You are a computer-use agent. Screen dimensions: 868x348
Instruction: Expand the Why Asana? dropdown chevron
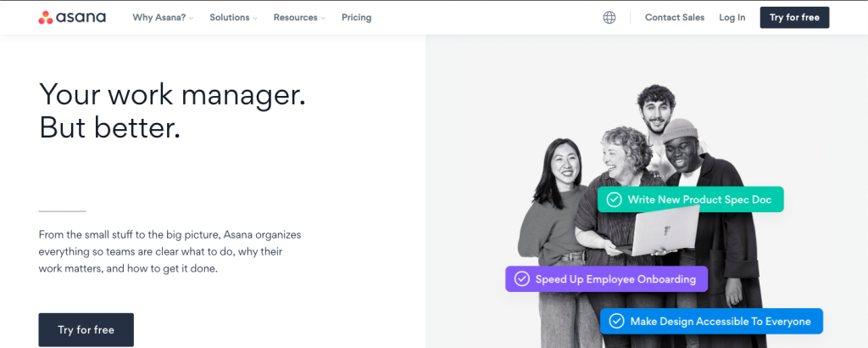point(191,19)
